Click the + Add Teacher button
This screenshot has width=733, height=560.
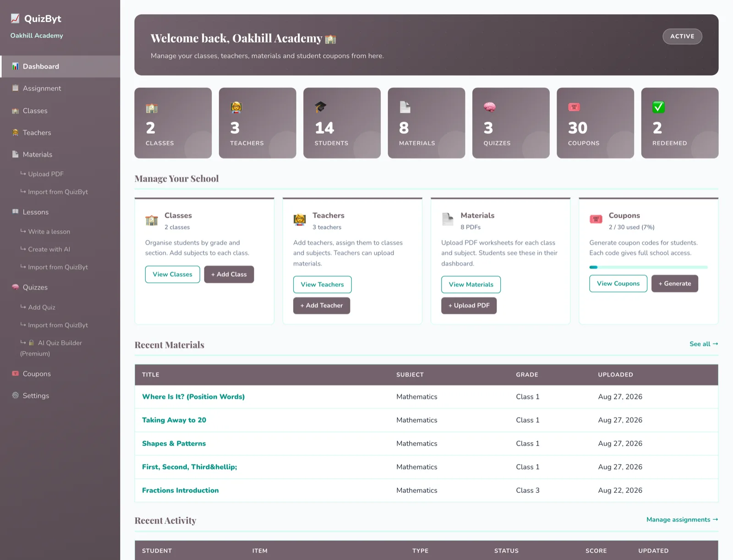coord(322,306)
